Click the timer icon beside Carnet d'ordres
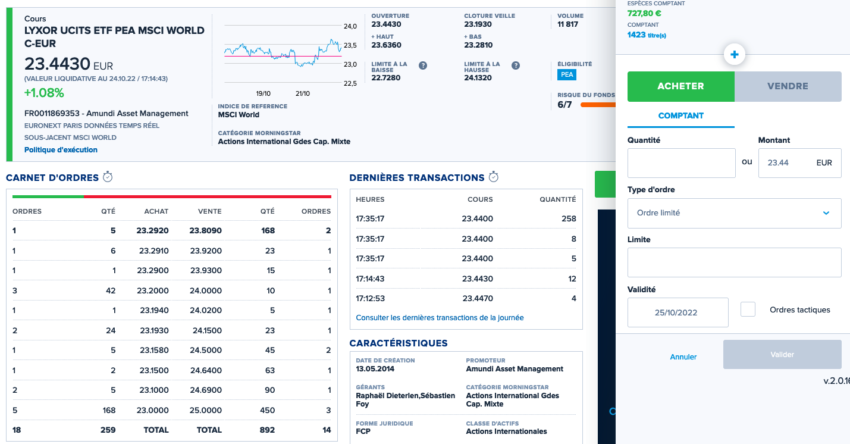The height and width of the screenshot is (444, 850). pos(107,177)
